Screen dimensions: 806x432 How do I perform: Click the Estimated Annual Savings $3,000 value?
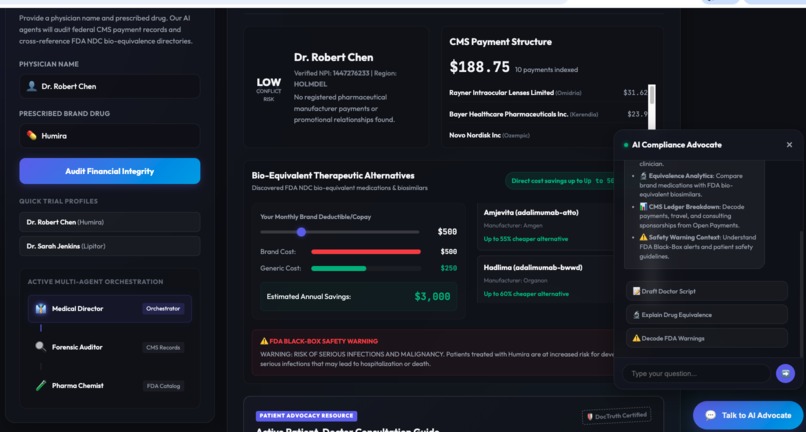point(432,296)
